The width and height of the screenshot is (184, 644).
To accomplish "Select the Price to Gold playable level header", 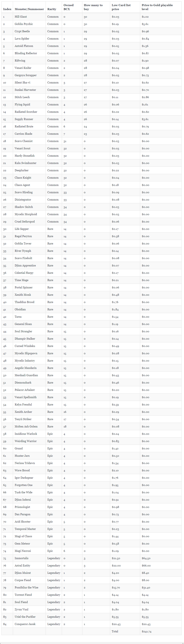I will pyautogui.click(x=157, y=7).
